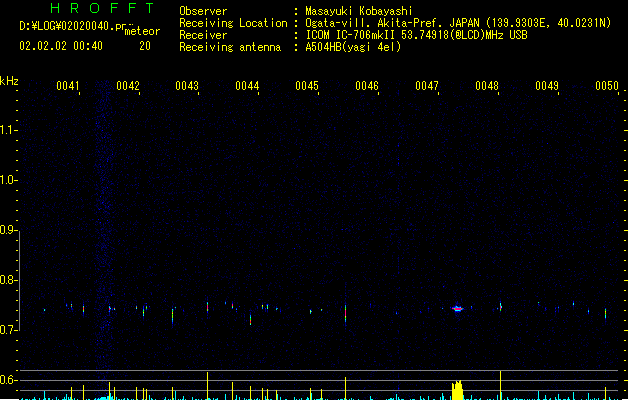This screenshot has height=400, width=629.
Task: Click the 0049 time marker
Action: coord(547,86)
